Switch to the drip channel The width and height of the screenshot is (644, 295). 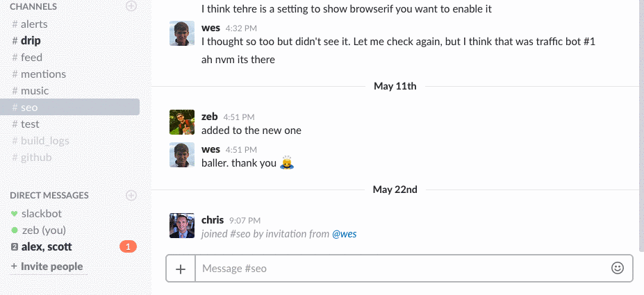pos(31,40)
